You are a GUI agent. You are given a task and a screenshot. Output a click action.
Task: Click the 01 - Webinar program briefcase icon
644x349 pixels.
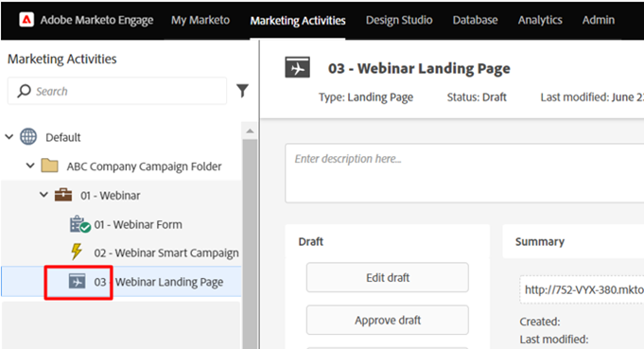63,195
